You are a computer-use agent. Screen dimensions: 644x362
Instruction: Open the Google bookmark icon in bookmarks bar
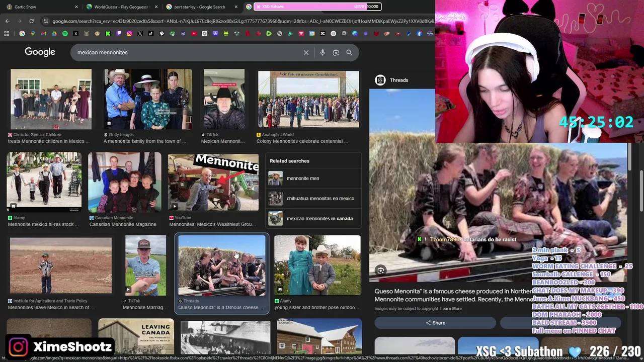coord(22,34)
